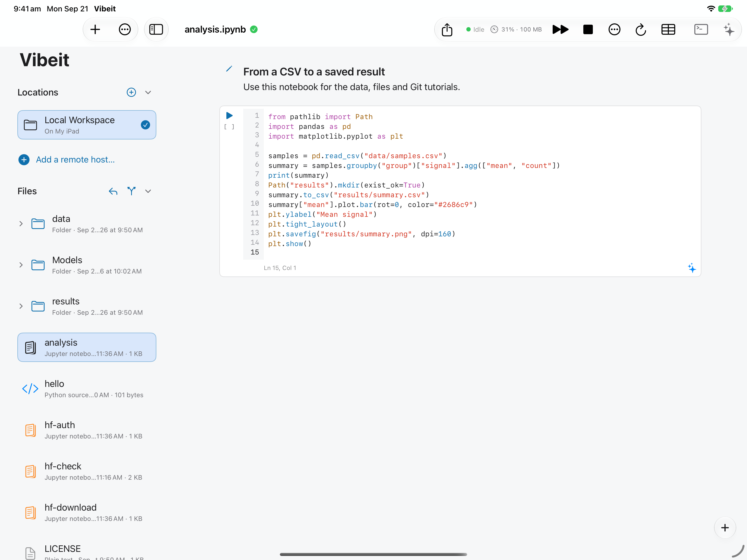The width and height of the screenshot is (747, 560).
Task: Open the table variables viewer
Action: [x=668, y=29]
